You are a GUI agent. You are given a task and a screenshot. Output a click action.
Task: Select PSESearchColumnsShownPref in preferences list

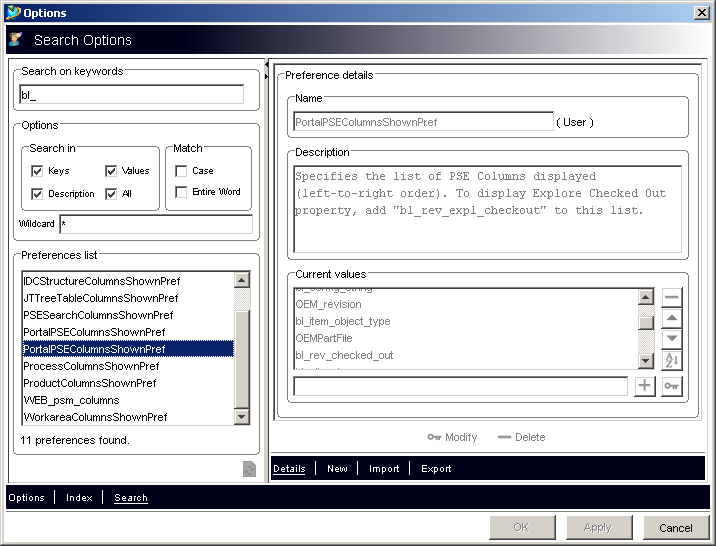[128, 315]
